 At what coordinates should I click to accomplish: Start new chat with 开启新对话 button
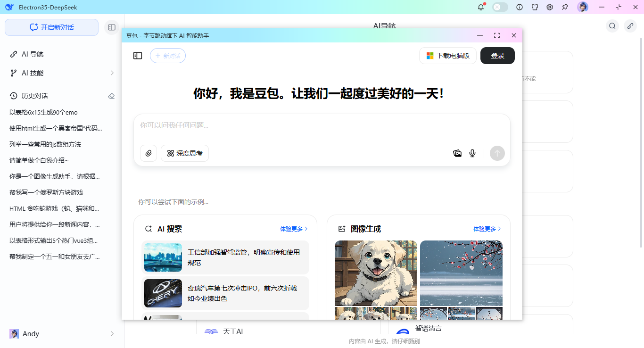[x=52, y=27]
